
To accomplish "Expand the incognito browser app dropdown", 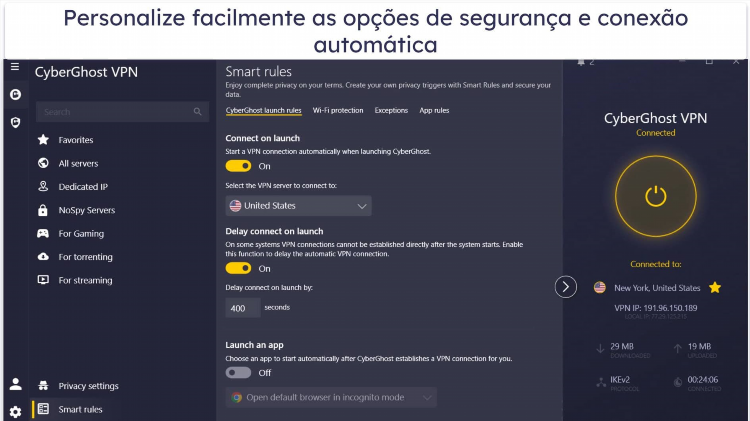I will (x=331, y=397).
